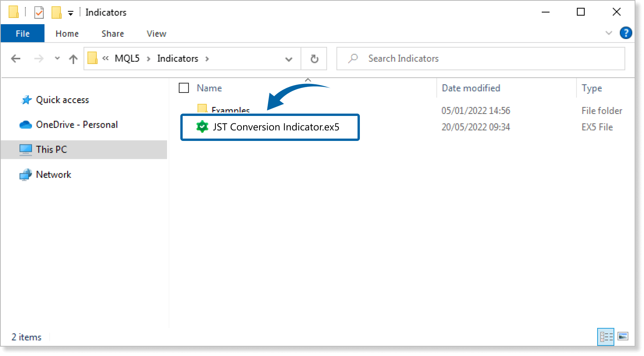Click the New folder icon in title bar
This screenshot has height=356, width=644.
coord(57,12)
